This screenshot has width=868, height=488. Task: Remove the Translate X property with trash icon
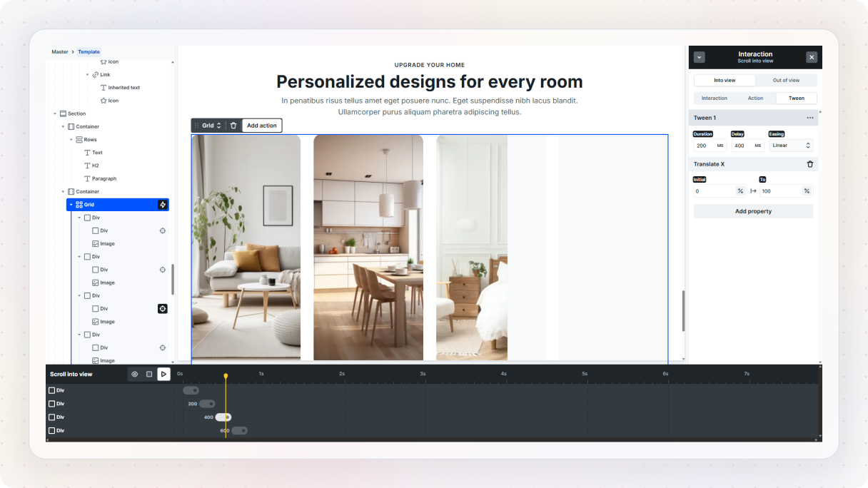click(x=810, y=164)
